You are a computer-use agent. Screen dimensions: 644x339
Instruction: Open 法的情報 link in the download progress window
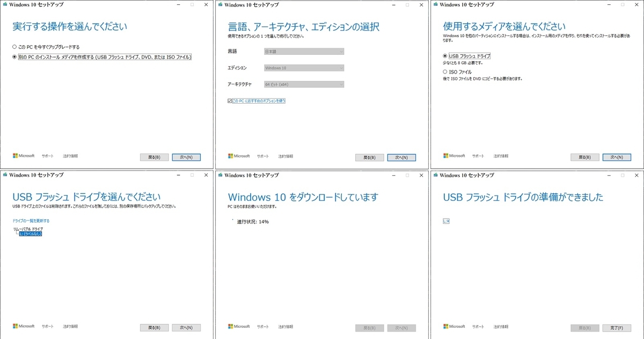(x=286, y=326)
